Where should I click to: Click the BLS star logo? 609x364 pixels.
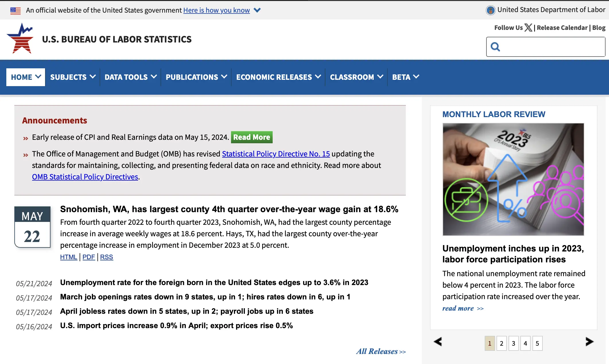[x=20, y=38]
